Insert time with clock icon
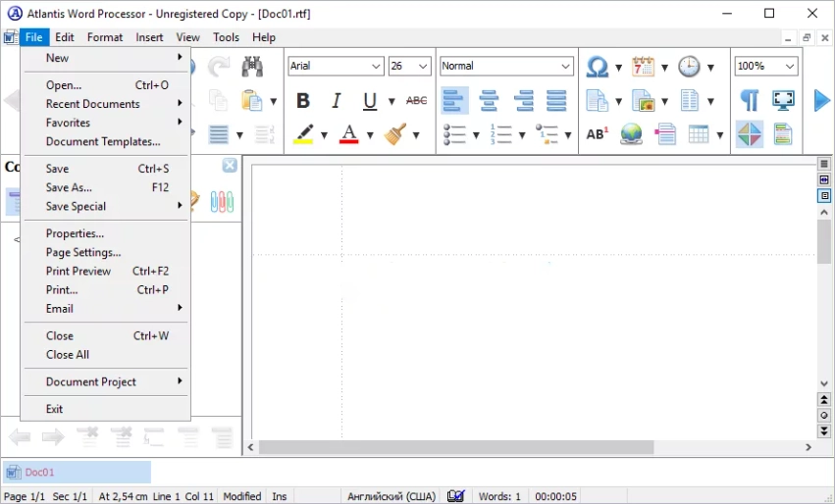 click(689, 67)
